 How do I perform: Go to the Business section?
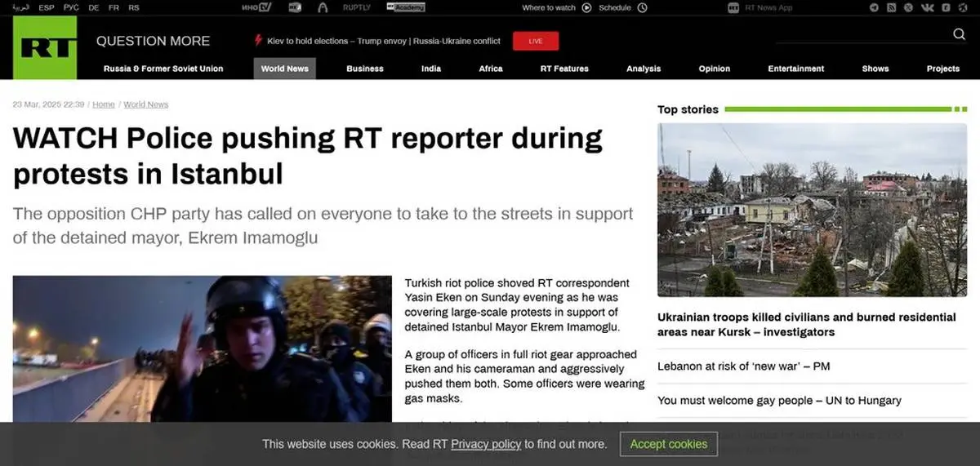364,69
